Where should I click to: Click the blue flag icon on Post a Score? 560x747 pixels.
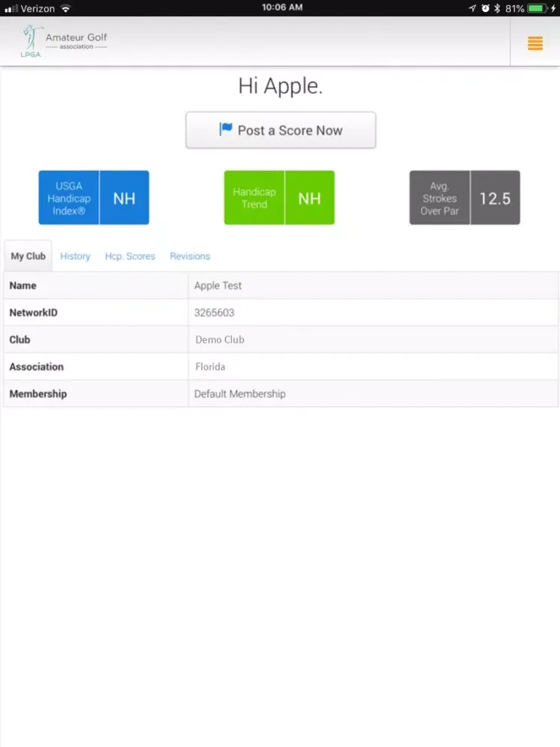click(225, 129)
